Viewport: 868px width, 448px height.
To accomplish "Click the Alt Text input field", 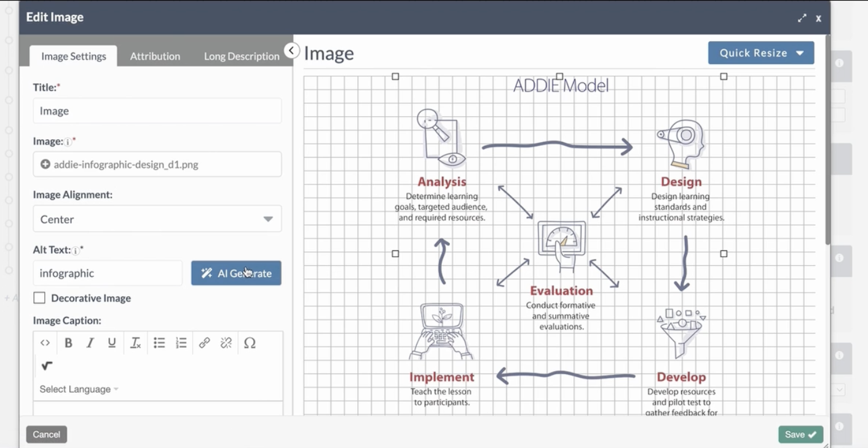I will coord(108,273).
